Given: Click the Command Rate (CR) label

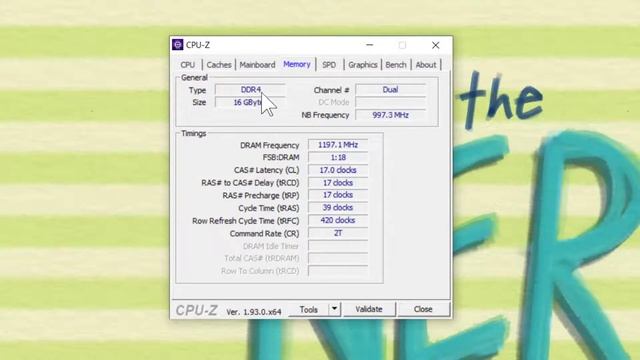Looking at the screenshot, I should [264, 233].
